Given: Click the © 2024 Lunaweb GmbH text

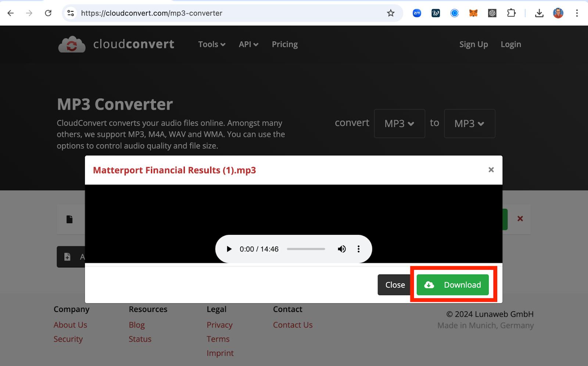Looking at the screenshot, I should click(490, 314).
